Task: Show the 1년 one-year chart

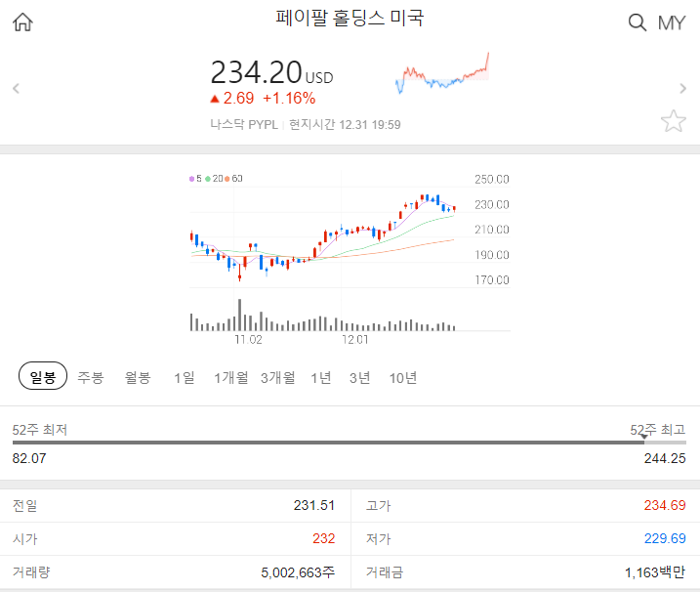Action: point(321,377)
